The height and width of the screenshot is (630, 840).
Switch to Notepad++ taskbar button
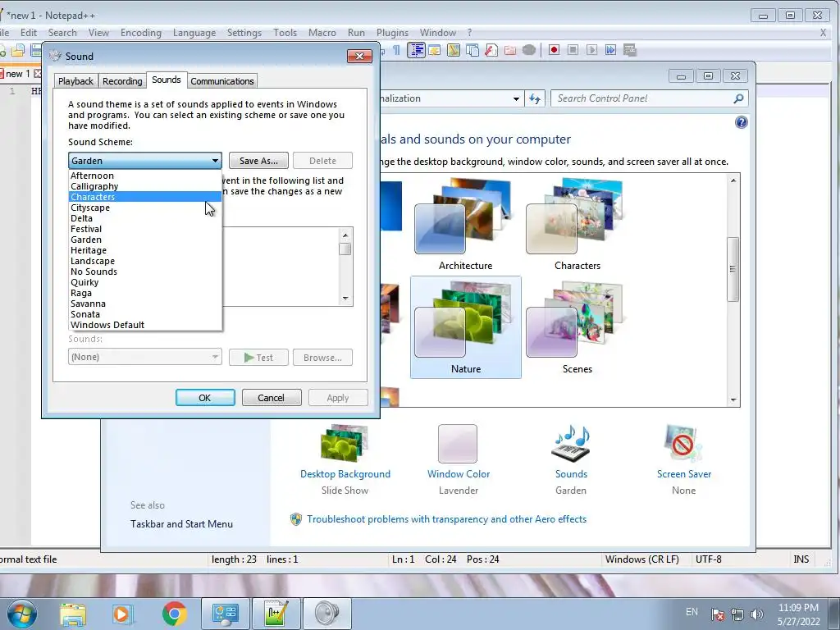click(x=277, y=614)
